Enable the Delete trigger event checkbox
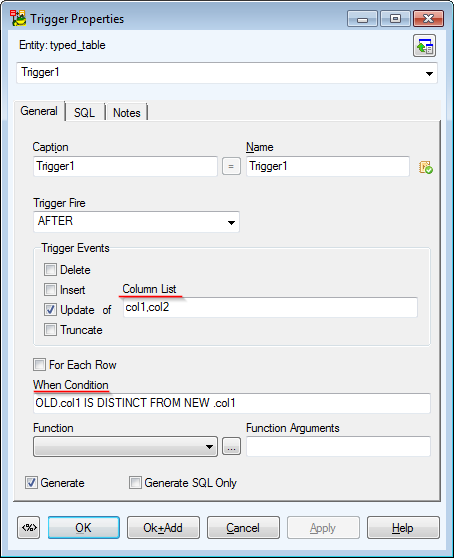This screenshot has height=558, width=454. [50, 270]
